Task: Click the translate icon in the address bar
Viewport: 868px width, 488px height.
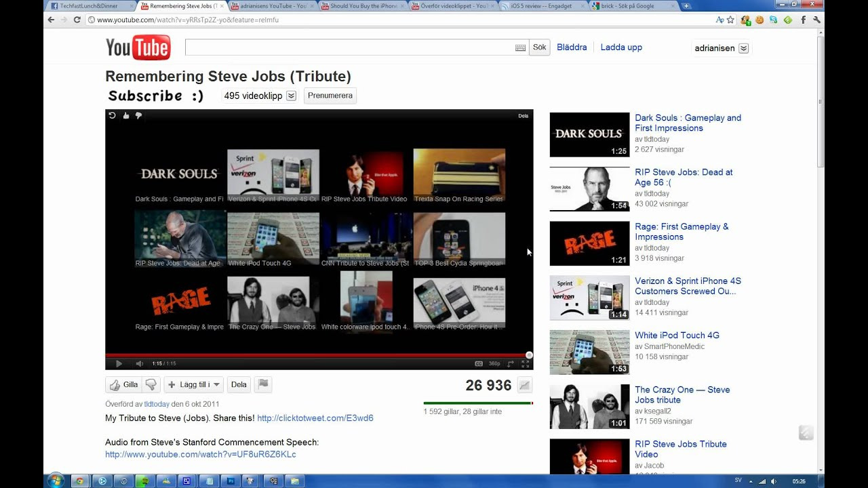Action: point(719,20)
